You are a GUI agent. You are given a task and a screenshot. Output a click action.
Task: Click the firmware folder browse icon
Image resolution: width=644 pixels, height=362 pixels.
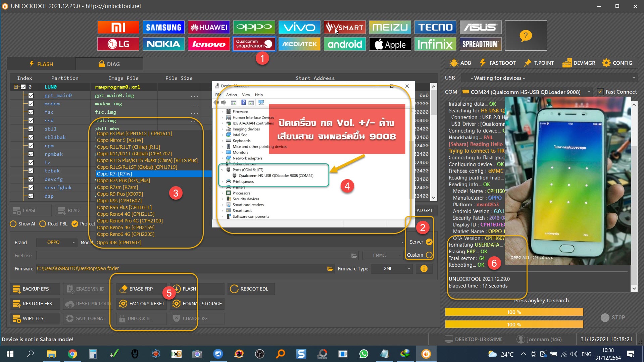click(330, 269)
